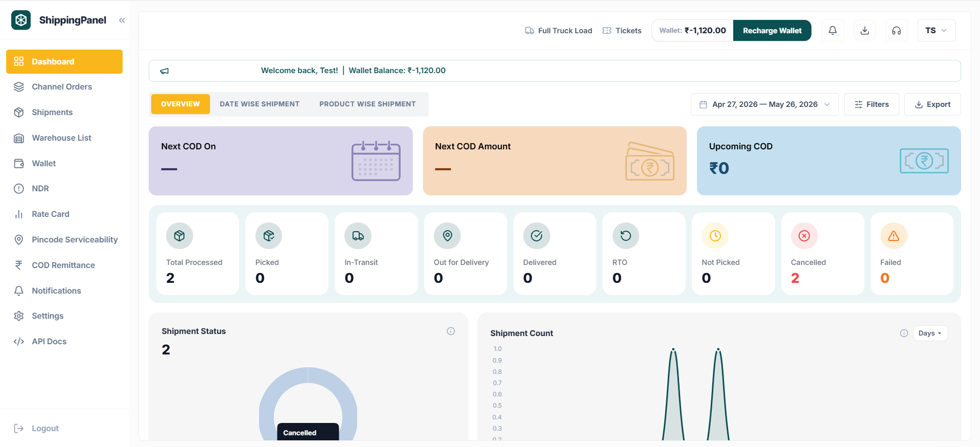
Task: Open the Apr 27 – May 26 date range picker
Action: (x=764, y=104)
